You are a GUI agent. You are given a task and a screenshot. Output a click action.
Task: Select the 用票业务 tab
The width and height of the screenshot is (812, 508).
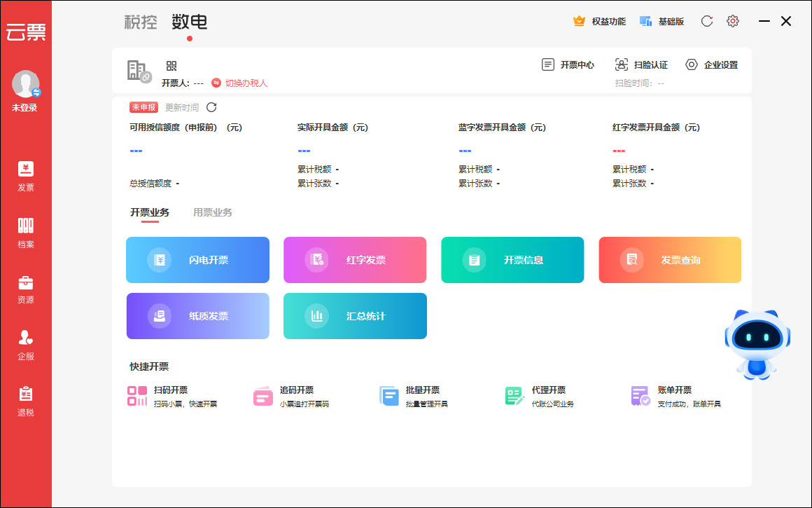[x=213, y=212]
